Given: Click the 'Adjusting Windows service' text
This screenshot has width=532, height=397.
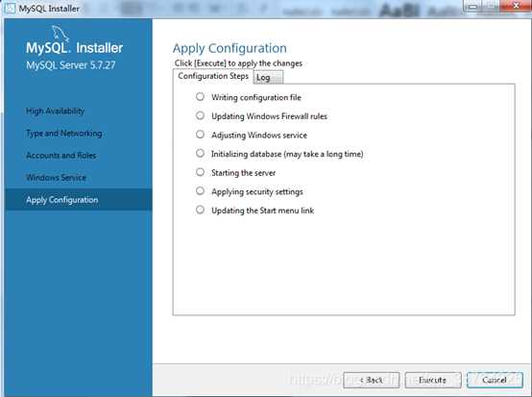Looking at the screenshot, I should pos(259,136).
